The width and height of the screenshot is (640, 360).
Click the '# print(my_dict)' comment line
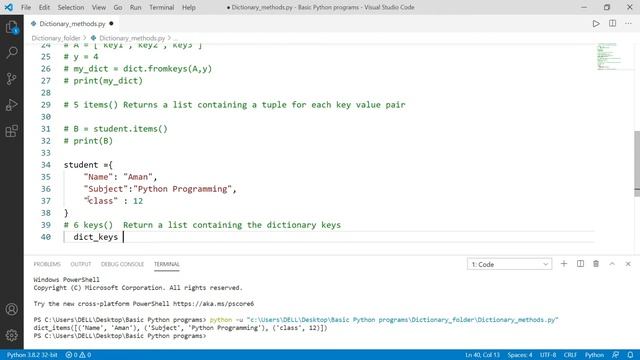click(x=103, y=81)
